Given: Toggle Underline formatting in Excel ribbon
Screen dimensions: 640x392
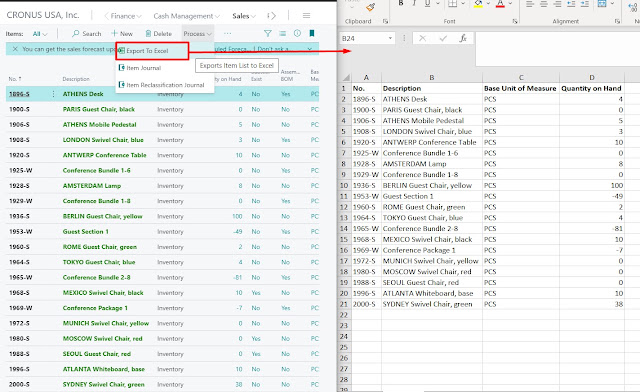Looking at the screenshot, I should tap(427, 4).
